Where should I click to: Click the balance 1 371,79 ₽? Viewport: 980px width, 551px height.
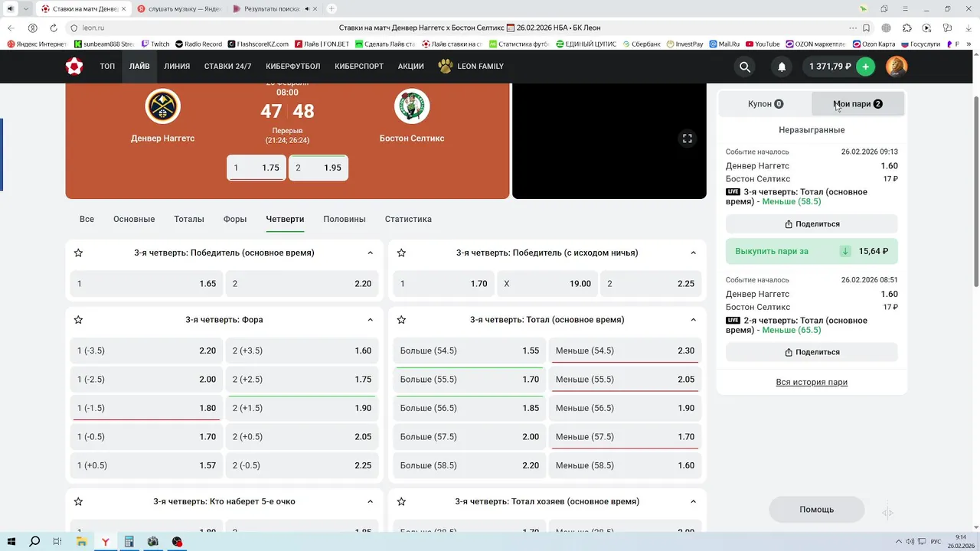tap(830, 67)
